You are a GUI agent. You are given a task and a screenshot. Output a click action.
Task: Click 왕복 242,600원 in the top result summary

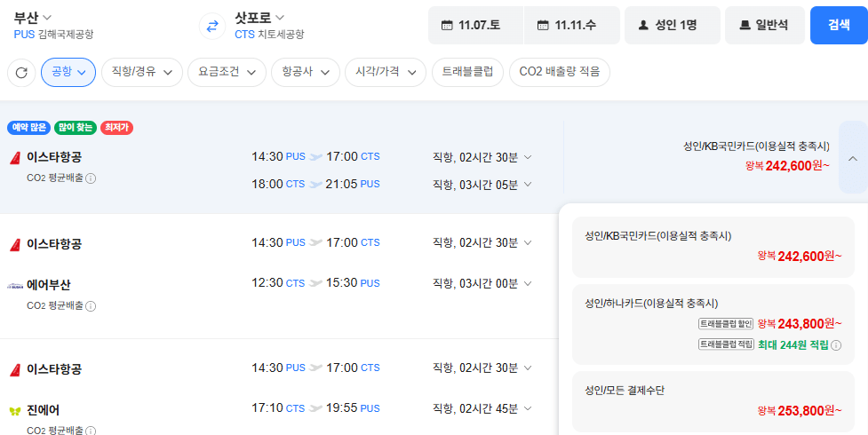click(787, 165)
